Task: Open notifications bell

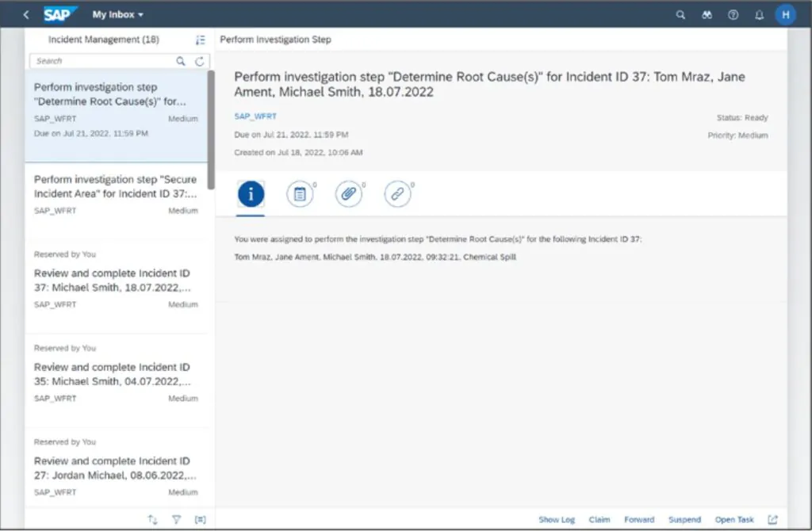Action: coord(759,15)
